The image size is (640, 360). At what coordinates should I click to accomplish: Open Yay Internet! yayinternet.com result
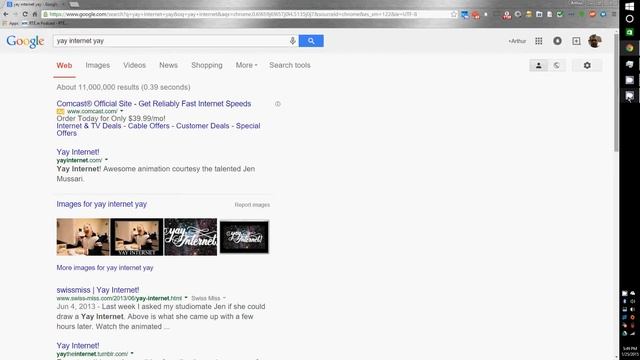(x=78, y=152)
